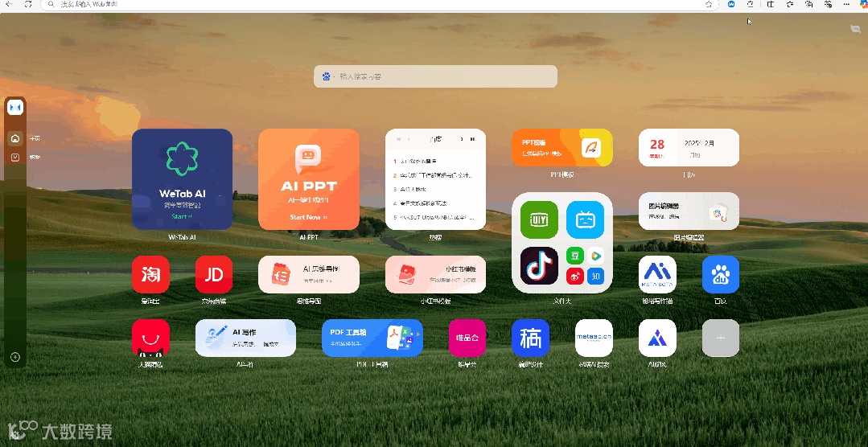Click Start on WeTab AI card
The width and height of the screenshot is (868, 447).
pos(182,217)
